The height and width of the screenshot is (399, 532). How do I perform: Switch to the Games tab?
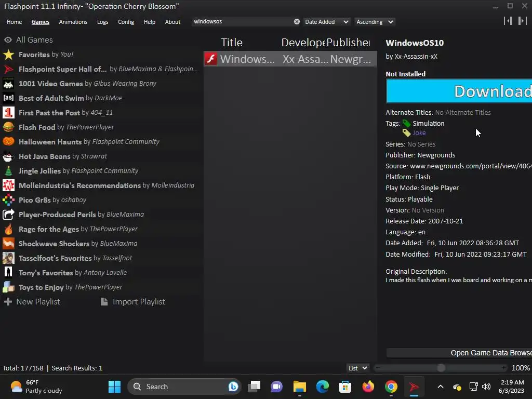point(41,22)
